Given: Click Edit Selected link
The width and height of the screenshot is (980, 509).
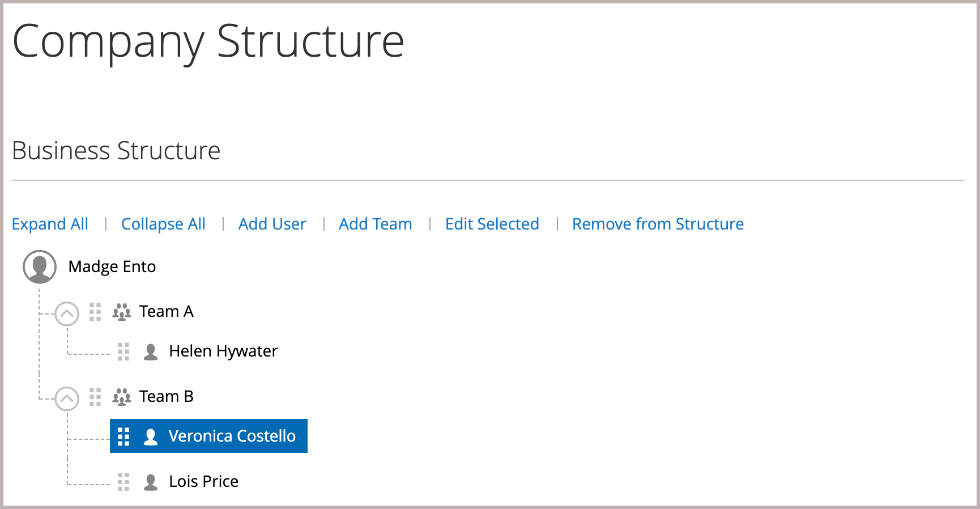Looking at the screenshot, I should (492, 224).
